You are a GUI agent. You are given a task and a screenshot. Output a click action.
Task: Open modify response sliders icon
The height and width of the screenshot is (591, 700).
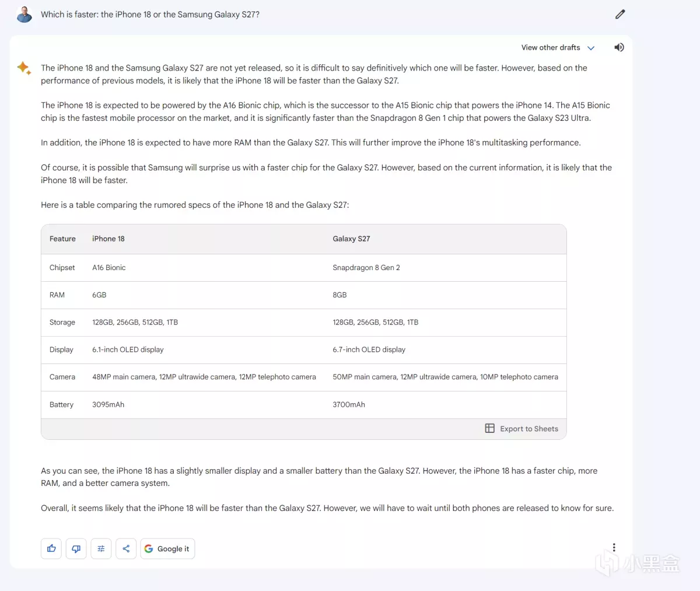pyautogui.click(x=101, y=548)
